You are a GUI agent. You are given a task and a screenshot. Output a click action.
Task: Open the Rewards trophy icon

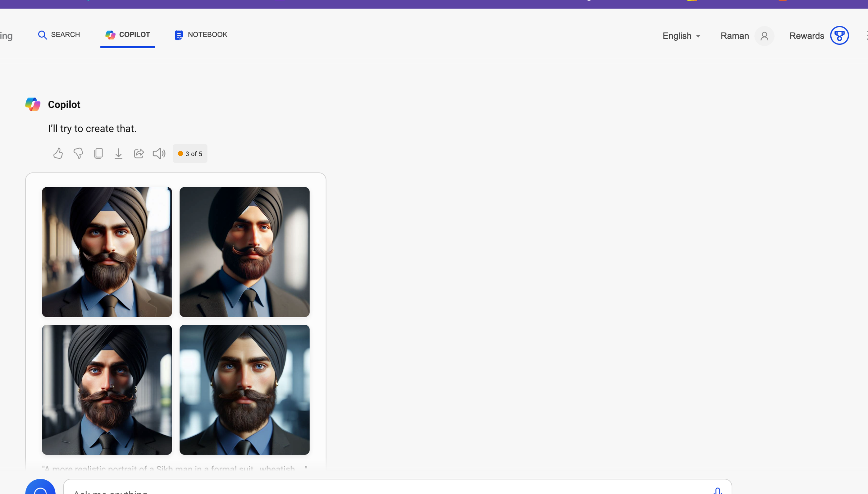(x=839, y=36)
